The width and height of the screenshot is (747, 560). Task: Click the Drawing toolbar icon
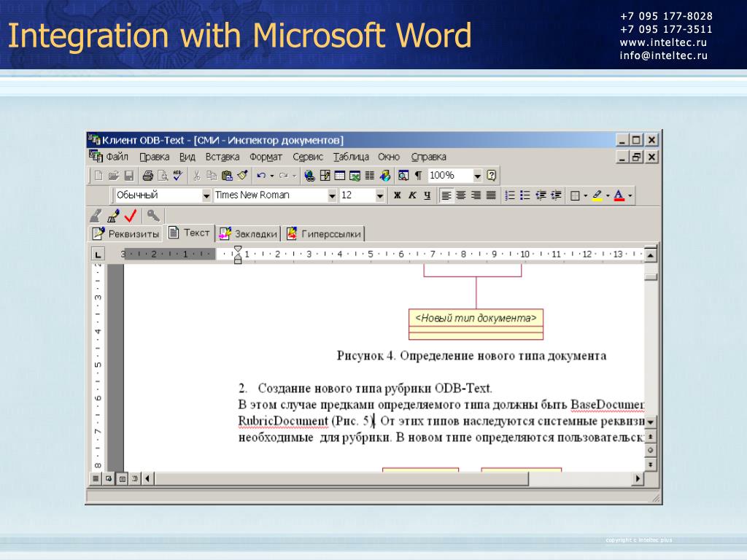(x=385, y=176)
